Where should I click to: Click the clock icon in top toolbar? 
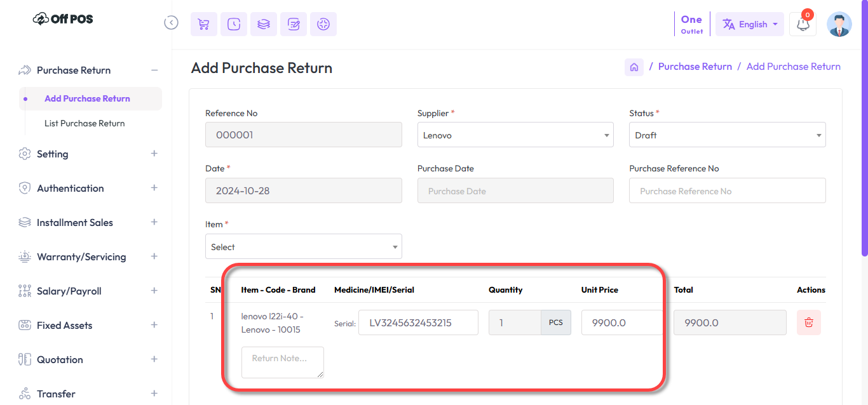coord(234,24)
